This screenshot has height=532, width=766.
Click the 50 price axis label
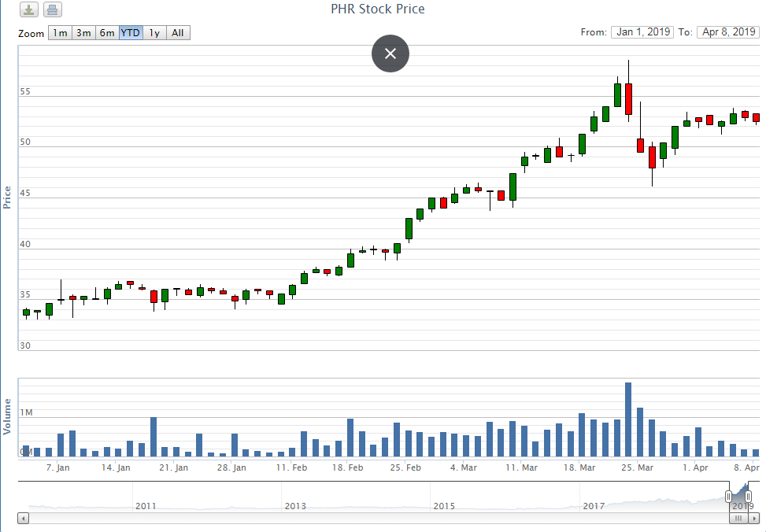25,142
